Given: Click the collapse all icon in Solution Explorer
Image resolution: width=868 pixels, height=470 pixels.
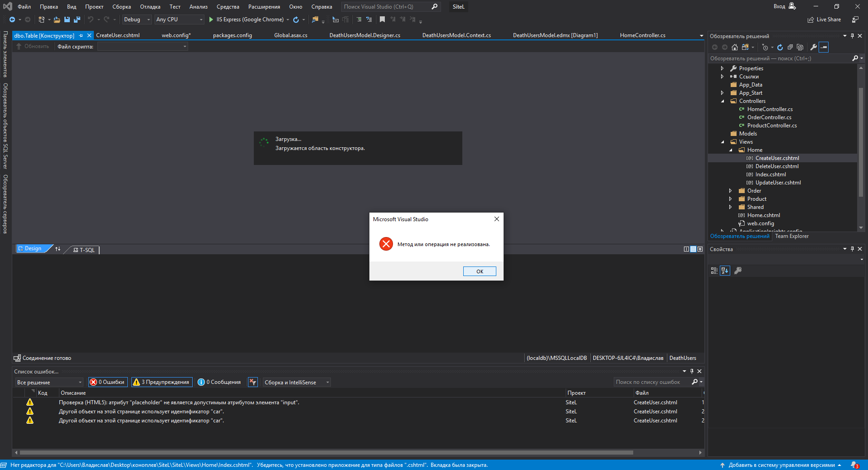Looking at the screenshot, I should [790, 47].
